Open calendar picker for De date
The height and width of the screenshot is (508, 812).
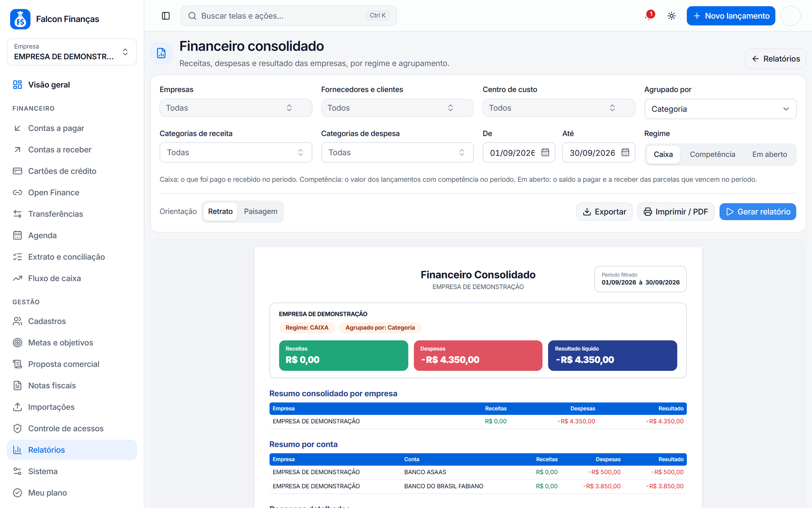tap(545, 152)
